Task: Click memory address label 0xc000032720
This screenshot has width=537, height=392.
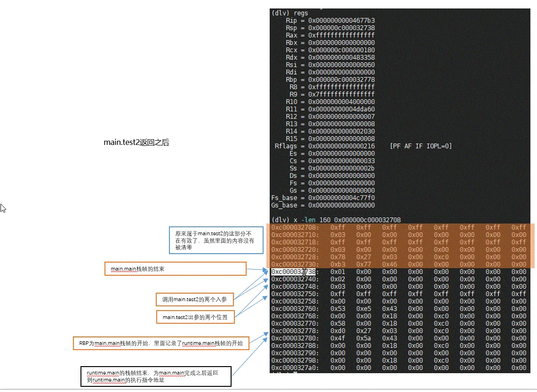Action: pos(295,249)
